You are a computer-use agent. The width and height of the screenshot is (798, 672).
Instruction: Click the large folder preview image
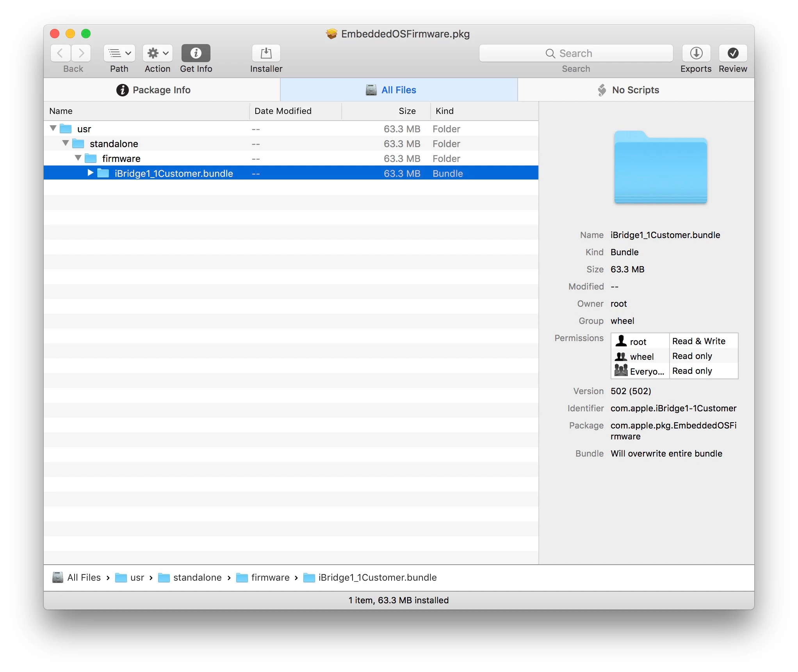661,167
